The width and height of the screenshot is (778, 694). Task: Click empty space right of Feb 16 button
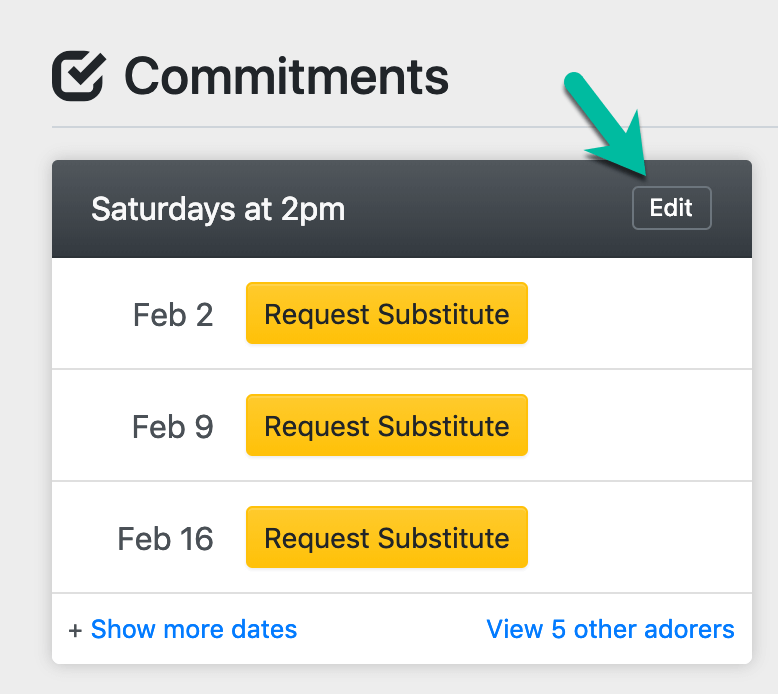(640, 538)
